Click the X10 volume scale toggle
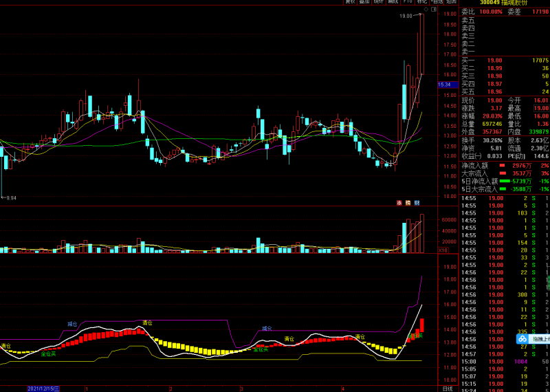Image resolution: width=550 pixels, height=392 pixels. (443, 250)
